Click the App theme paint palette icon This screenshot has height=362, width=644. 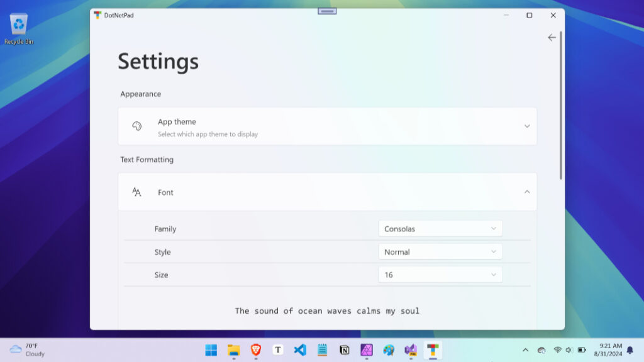pyautogui.click(x=136, y=126)
